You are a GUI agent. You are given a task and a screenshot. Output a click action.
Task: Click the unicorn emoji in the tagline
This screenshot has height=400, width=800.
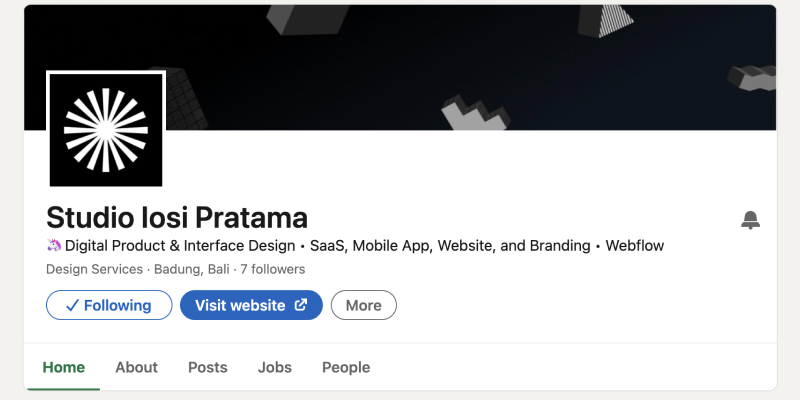[54, 246]
